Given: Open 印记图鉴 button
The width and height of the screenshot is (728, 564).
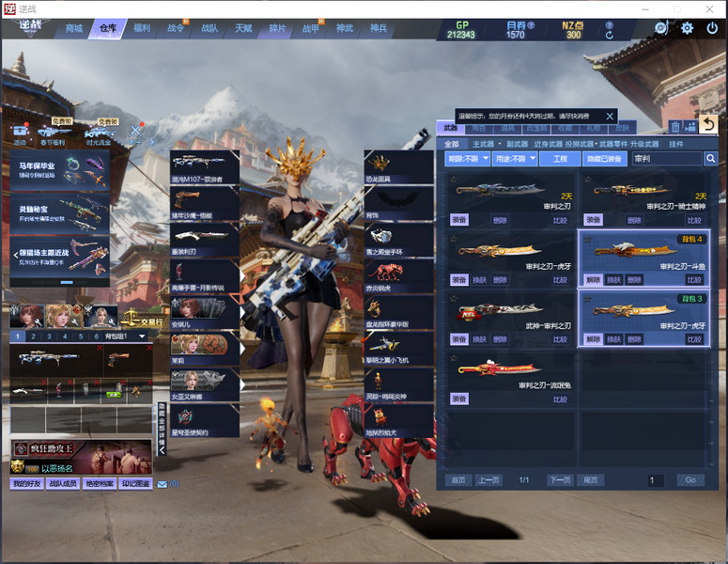Looking at the screenshot, I should tap(135, 483).
